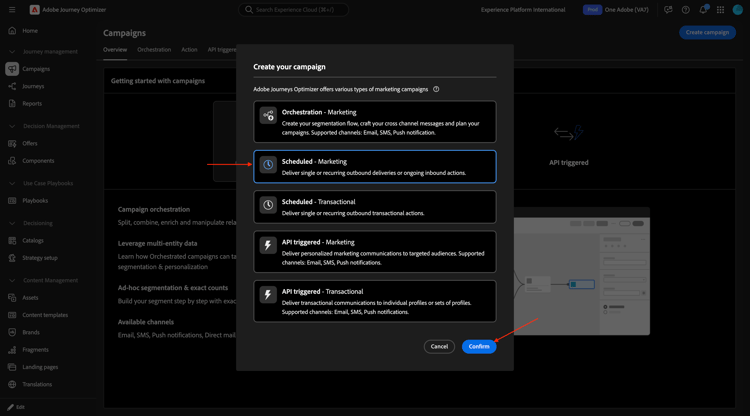Click the Campaigns sidebar icon
Viewport: 750px width, 416px height.
12,69
